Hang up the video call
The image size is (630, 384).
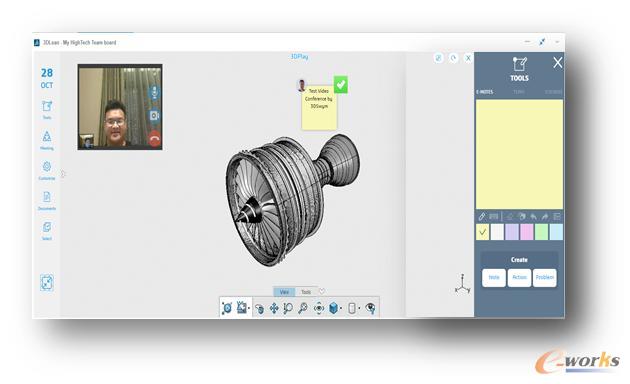pos(154,139)
